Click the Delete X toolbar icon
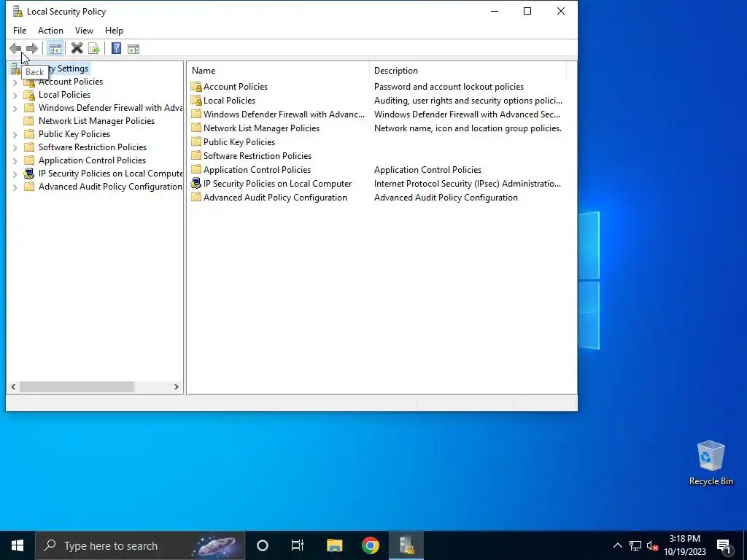747x560 pixels. (x=77, y=49)
